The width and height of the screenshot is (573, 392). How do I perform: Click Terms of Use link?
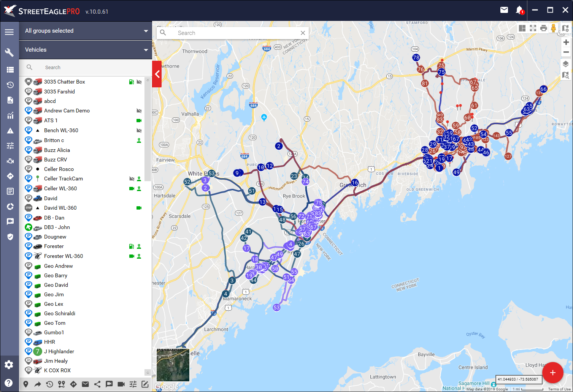559,389
